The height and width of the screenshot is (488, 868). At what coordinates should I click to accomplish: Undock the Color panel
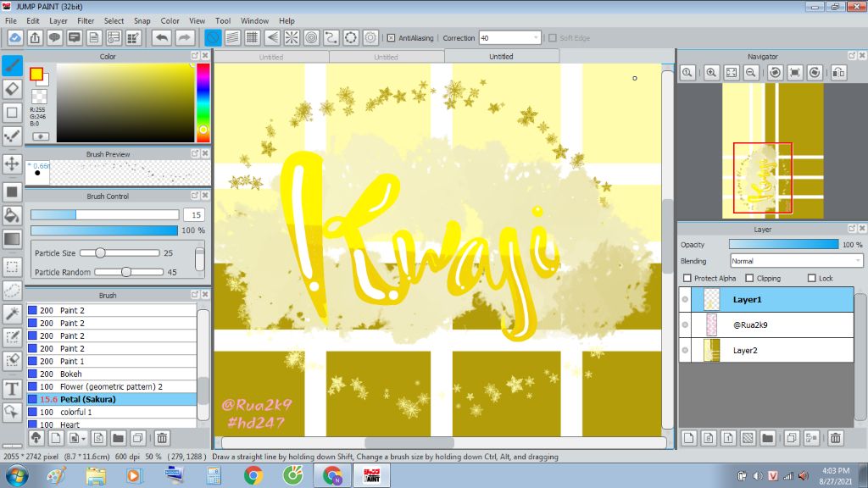[x=195, y=56]
